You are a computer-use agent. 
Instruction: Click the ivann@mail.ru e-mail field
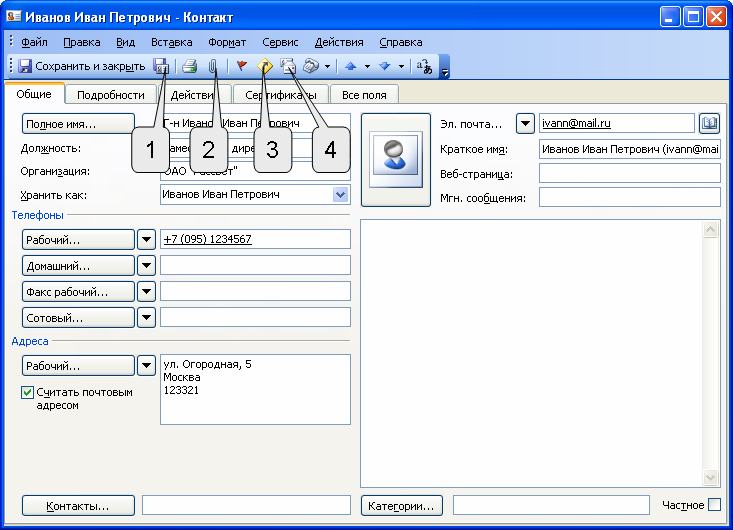(617, 123)
